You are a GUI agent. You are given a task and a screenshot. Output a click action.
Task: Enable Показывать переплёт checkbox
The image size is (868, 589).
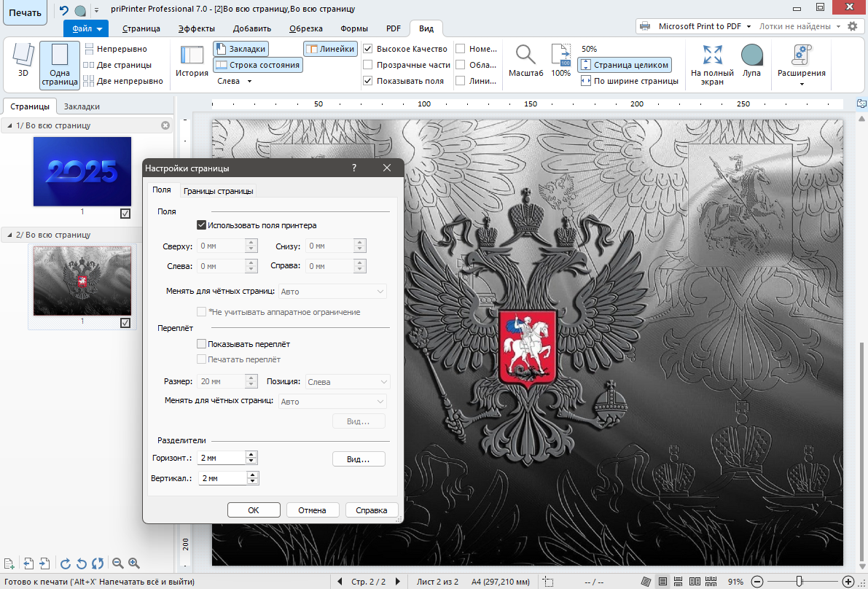point(201,344)
